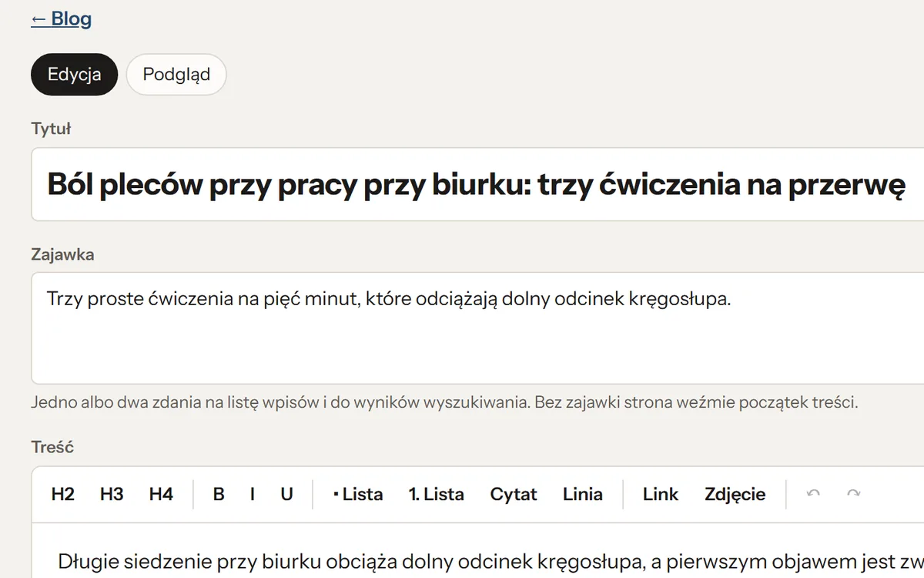
Task: Focus the Zajawka text area
Action: 477,328
